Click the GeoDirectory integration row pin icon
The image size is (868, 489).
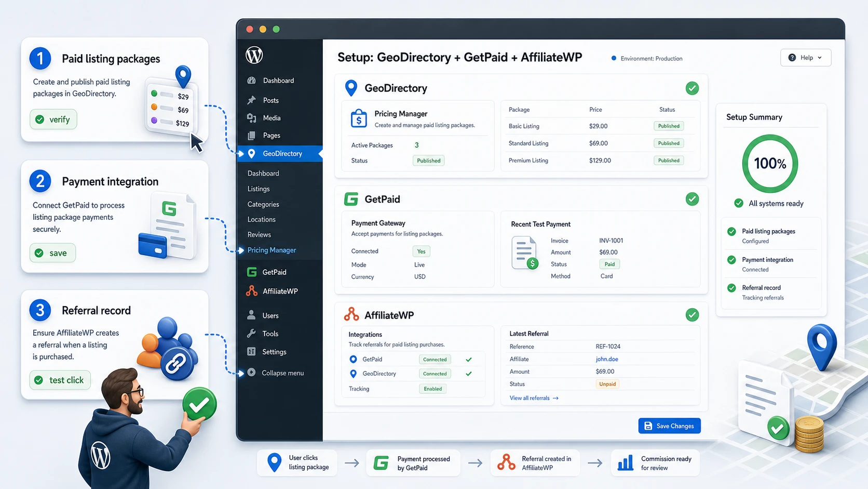pyautogui.click(x=353, y=374)
